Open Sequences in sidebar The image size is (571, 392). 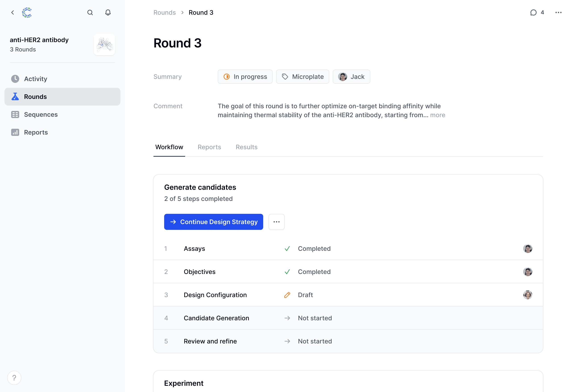(x=41, y=114)
